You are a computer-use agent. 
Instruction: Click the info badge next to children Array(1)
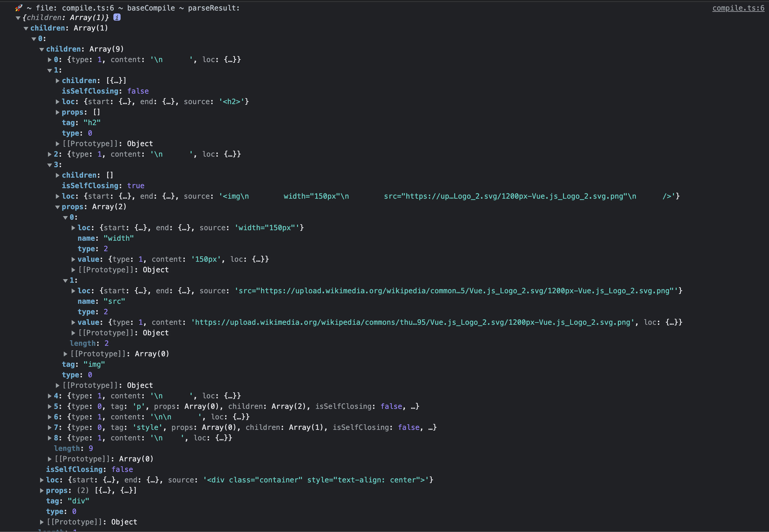click(x=117, y=17)
